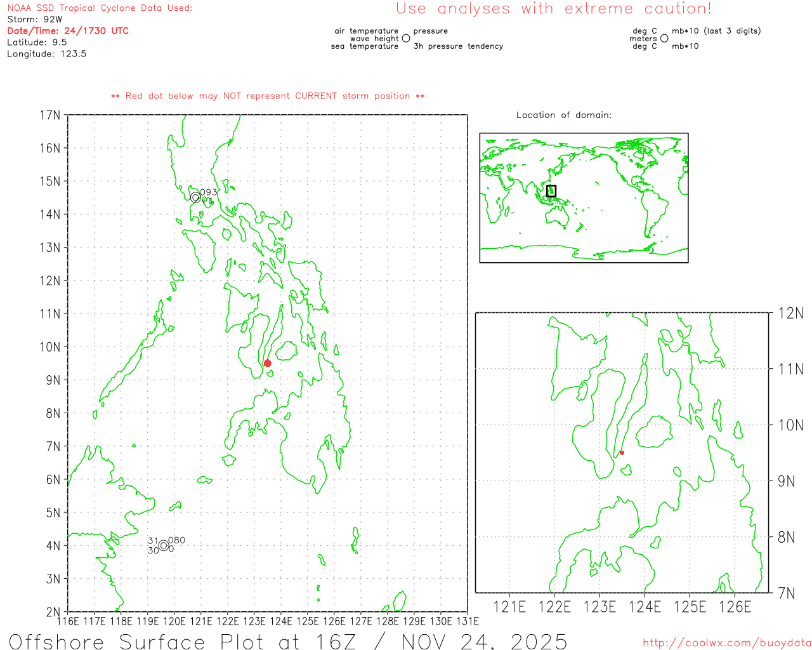The width and height of the screenshot is (812, 650).
Task: Click the 131E longitude axis label
Action: (x=468, y=621)
